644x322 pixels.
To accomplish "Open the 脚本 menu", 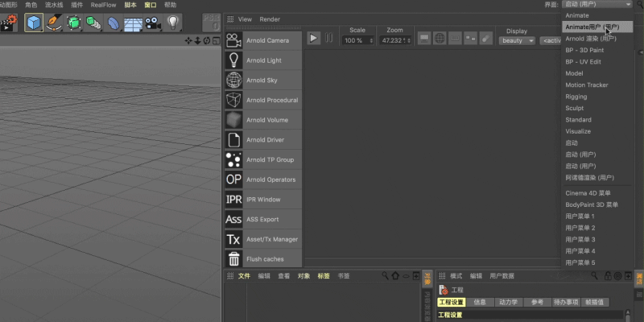I will click(130, 5).
